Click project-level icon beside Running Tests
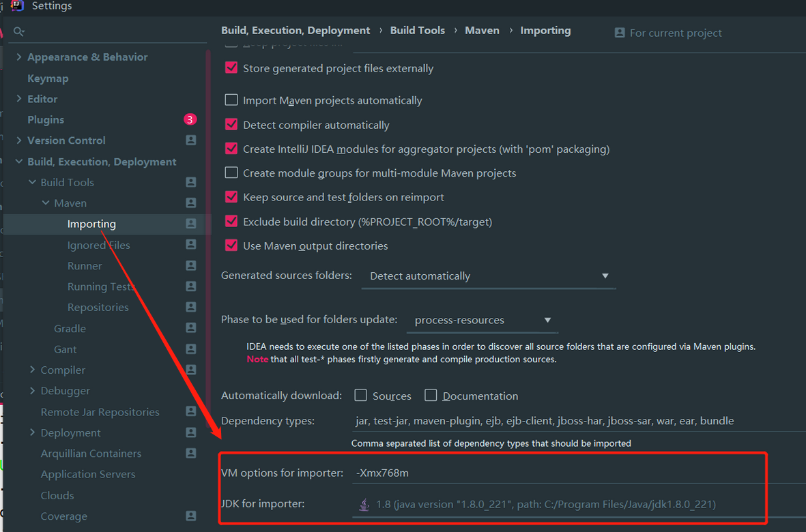Image resolution: width=806 pixels, height=532 pixels. (x=190, y=286)
